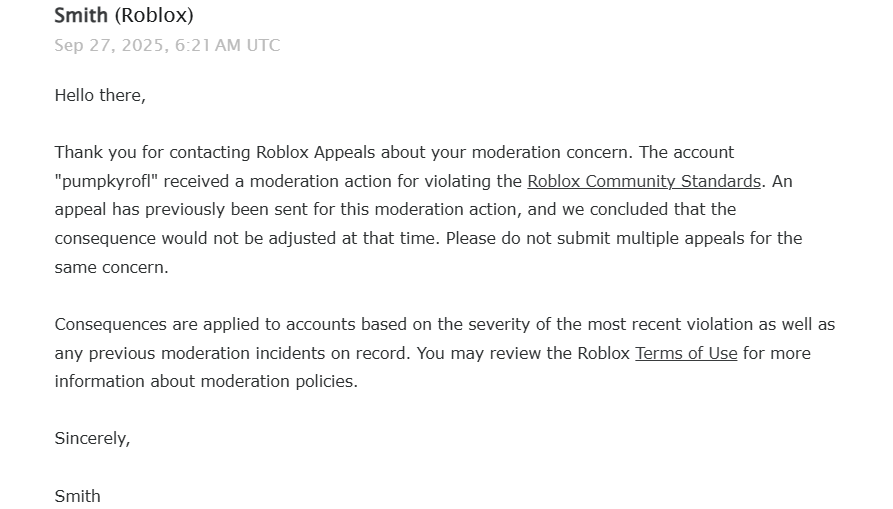893x509 pixels.
Task: Click the words Roblox Appeals in first paragraph
Action: tap(316, 153)
